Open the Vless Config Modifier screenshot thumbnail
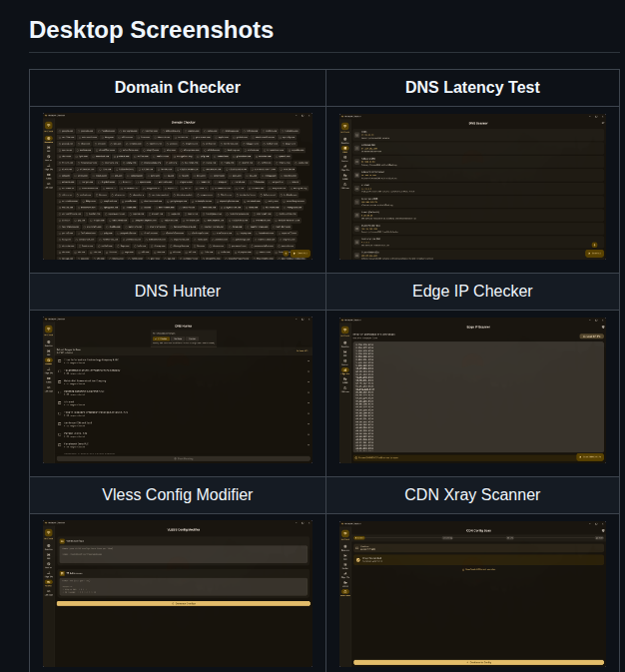This screenshot has height=672, width=625. tap(178, 593)
